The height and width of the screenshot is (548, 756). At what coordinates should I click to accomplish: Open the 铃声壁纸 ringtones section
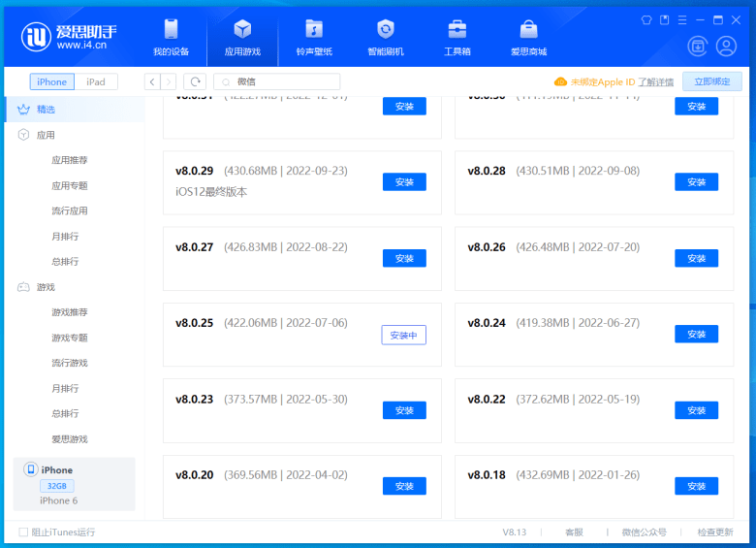[x=314, y=38]
